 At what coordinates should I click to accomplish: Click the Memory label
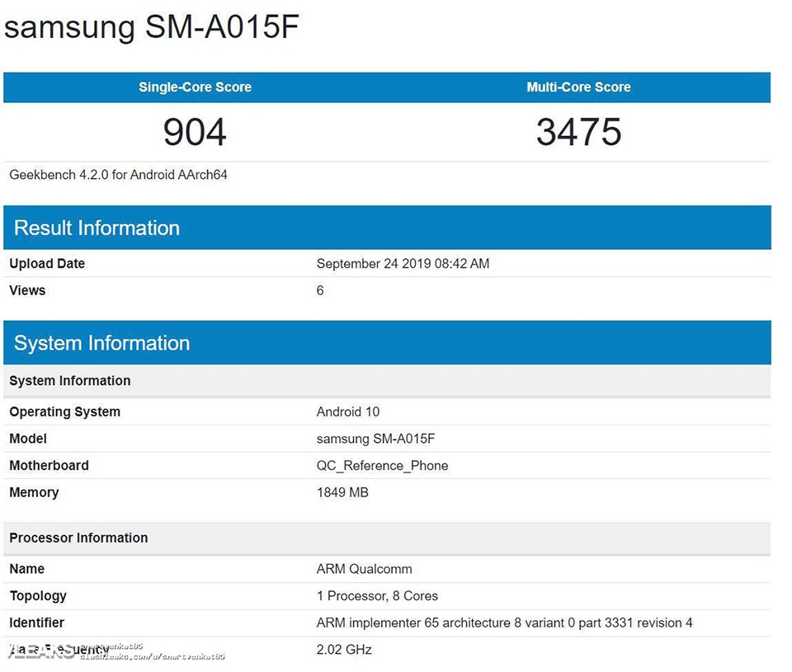point(34,492)
